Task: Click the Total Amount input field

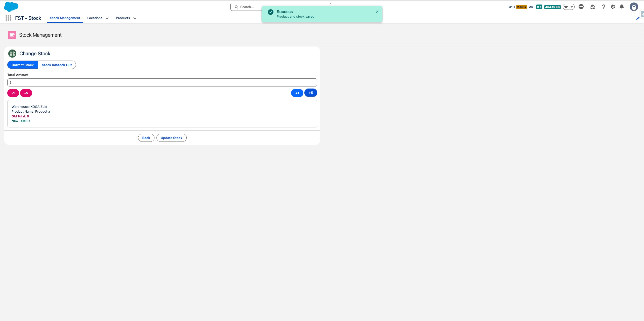Action: click(162, 82)
